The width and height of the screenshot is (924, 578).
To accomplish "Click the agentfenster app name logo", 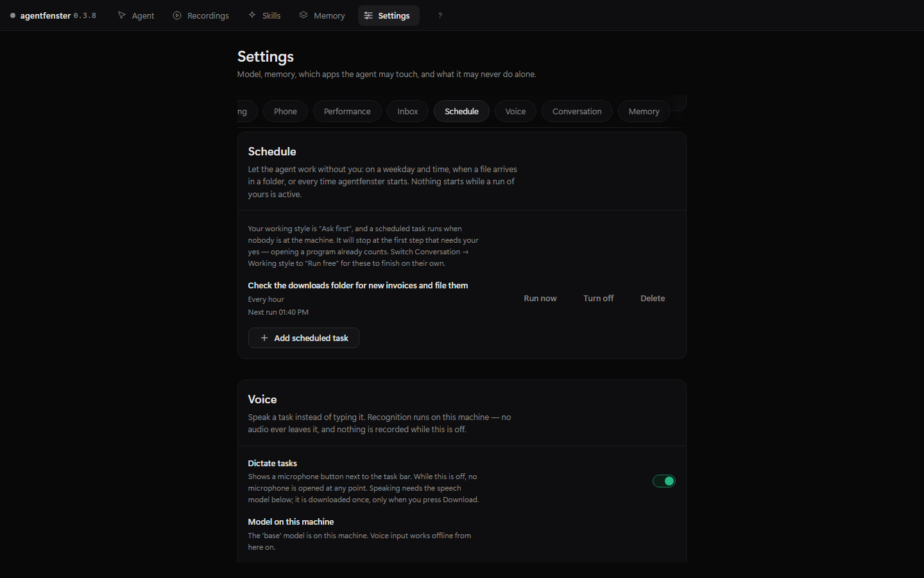I will [x=45, y=15].
